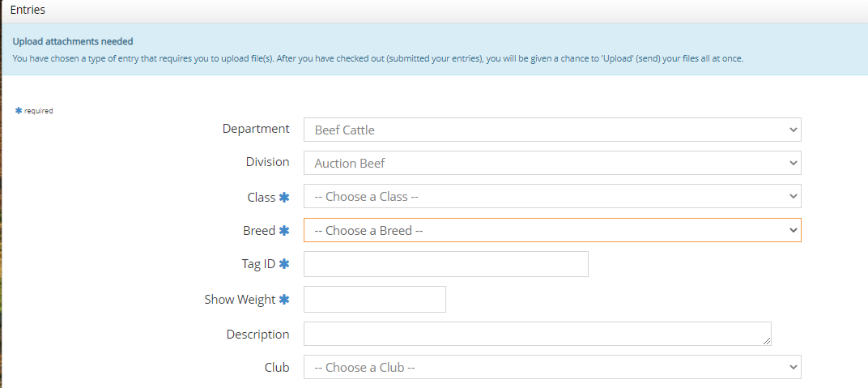The width and height of the screenshot is (868, 388).
Task: Click the blue asterisk beside Breed label
Action: click(284, 231)
